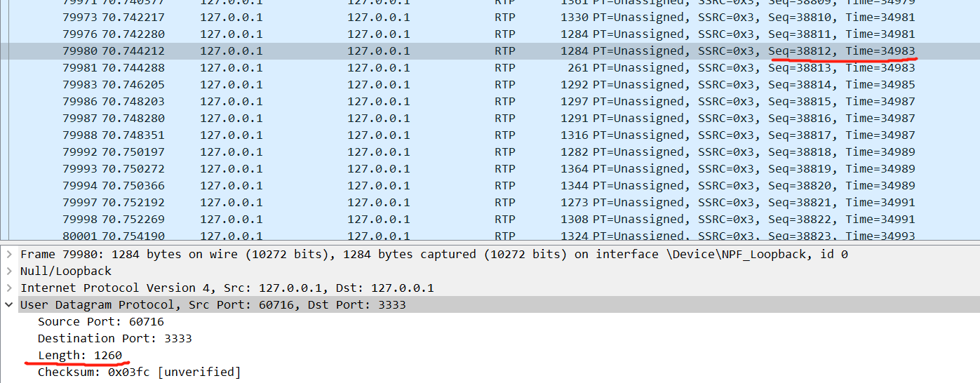Select the Source Port: 60716 field
Viewport: 980px width, 383px height.
100,321
